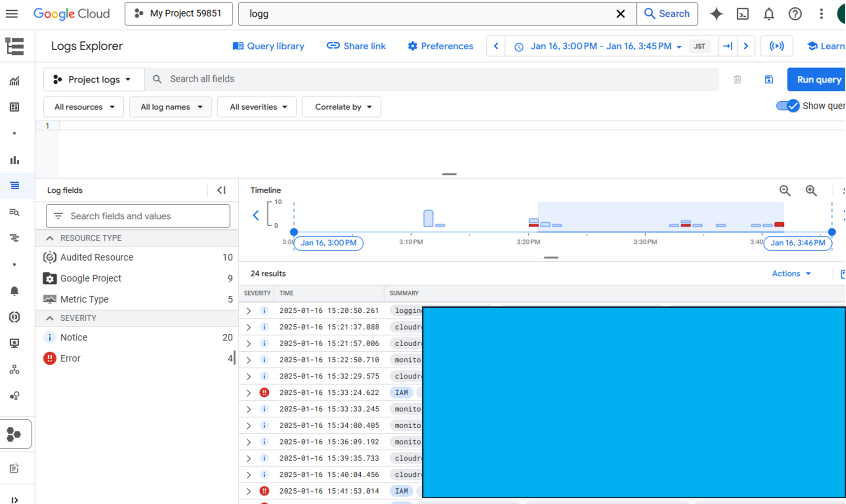Activate Cloud Shell terminal icon
The height and width of the screenshot is (504, 846).
tap(742, 14)
